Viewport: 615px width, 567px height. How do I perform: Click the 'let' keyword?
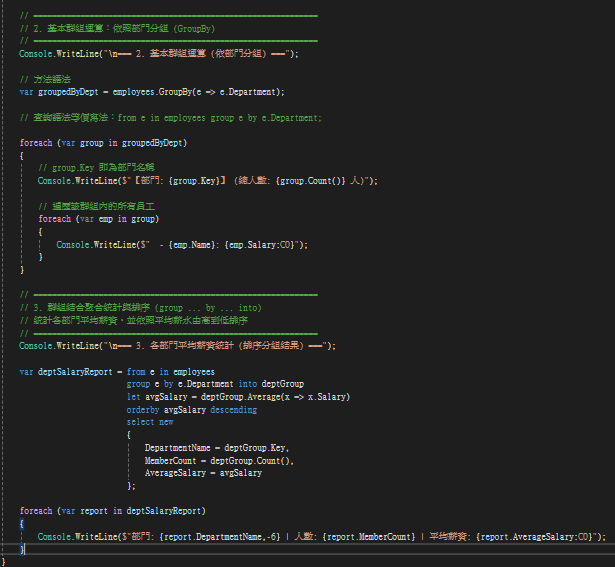coord(133,397)
